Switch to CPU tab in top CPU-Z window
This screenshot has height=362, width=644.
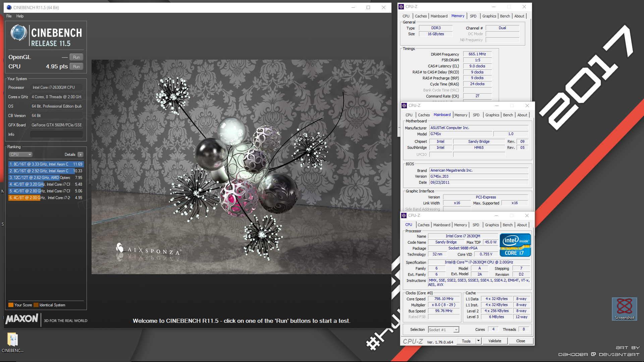point(406,16)
